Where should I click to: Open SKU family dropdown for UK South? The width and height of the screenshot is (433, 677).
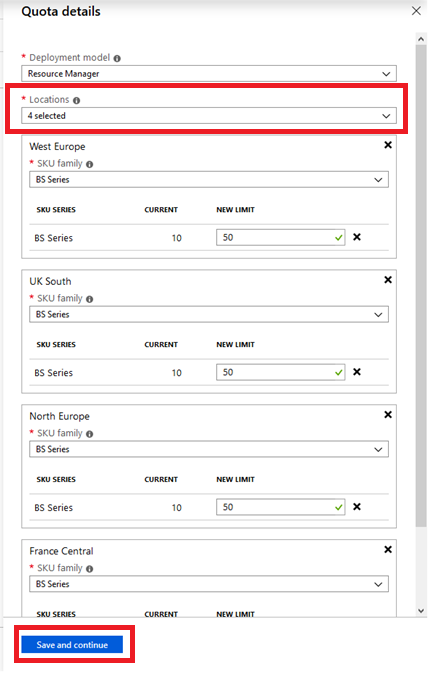[x=209, y=314]
